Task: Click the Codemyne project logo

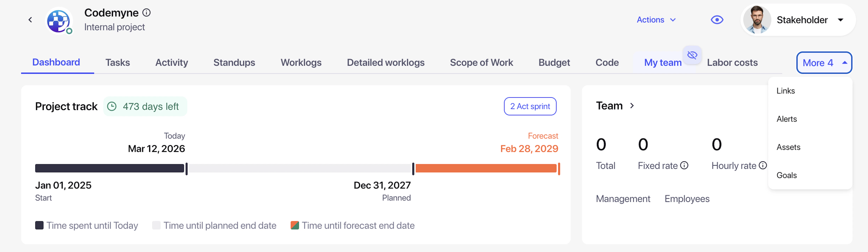Action: pyautogui.click(x=59, y=21)
